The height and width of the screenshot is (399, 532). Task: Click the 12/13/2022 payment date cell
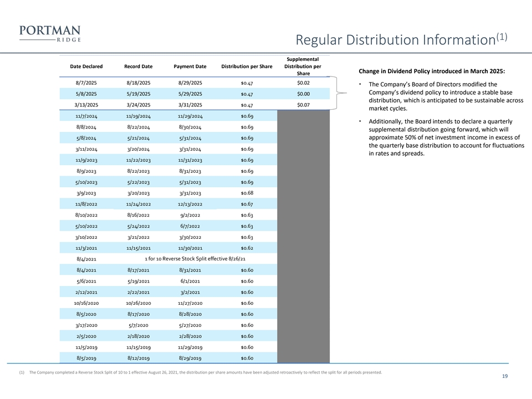tap(190, 204)
